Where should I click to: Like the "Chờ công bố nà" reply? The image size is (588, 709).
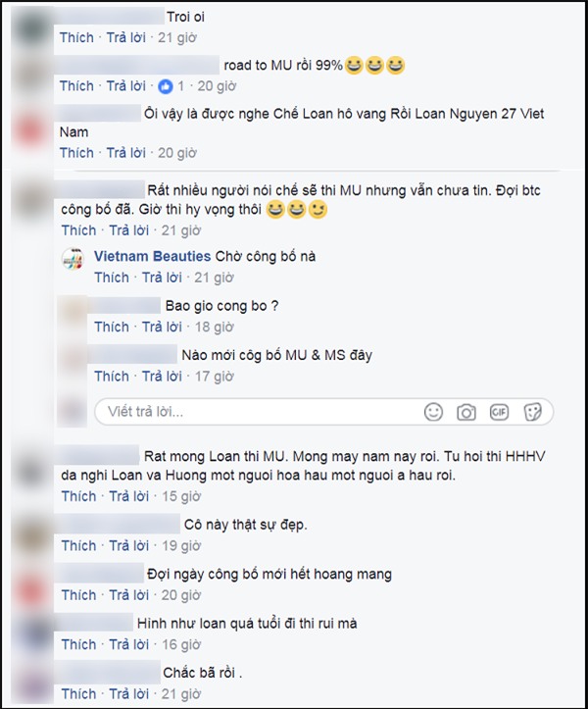point(111,278)
